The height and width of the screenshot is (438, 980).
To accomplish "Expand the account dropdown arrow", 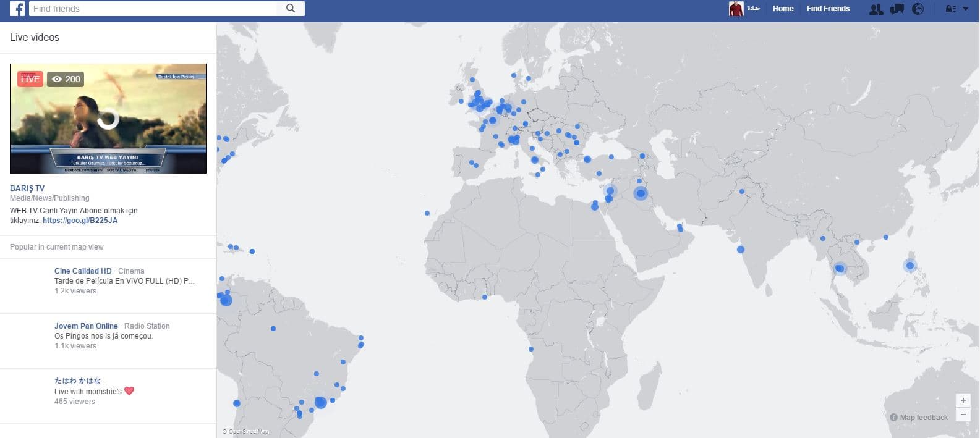I will click(x=966, y=9).
